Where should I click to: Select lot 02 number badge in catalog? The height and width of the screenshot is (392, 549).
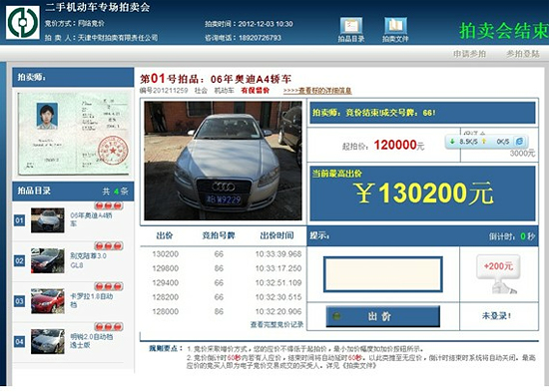[19, 261]
